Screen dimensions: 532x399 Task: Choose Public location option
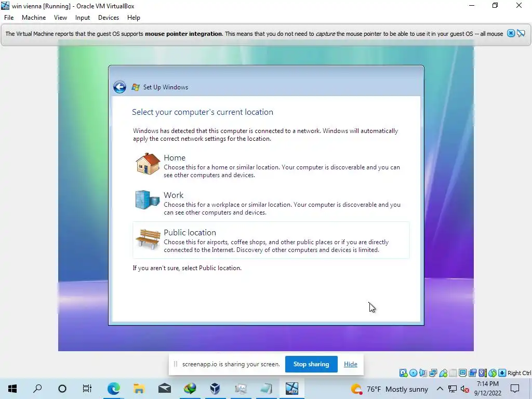271,240
